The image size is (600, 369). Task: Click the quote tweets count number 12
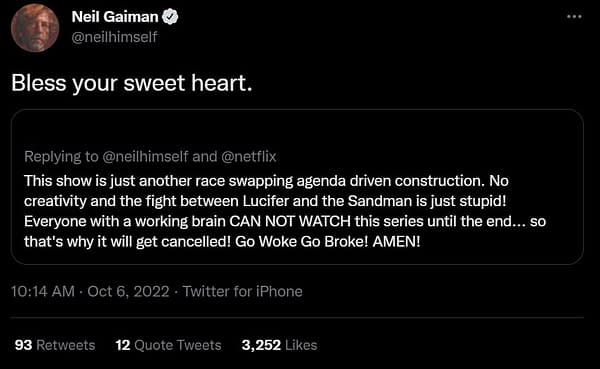click(x=123, y=345)
